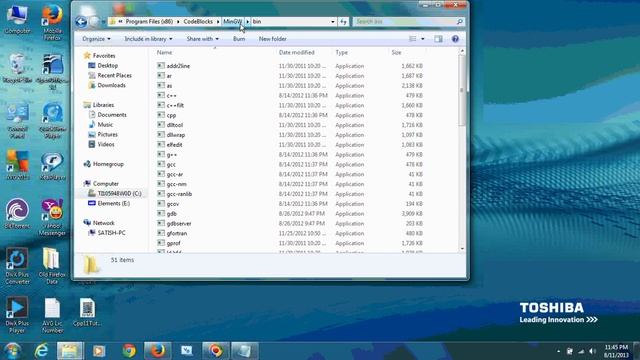Click the refresh button beside address bar

343,22
